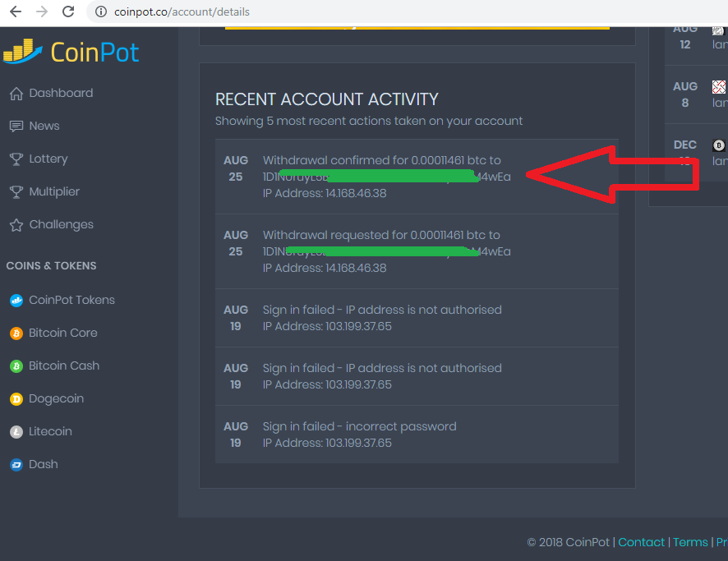Open the Multiplier menu item
Viewport: 728px width, 561px height.
coord(54,191)
